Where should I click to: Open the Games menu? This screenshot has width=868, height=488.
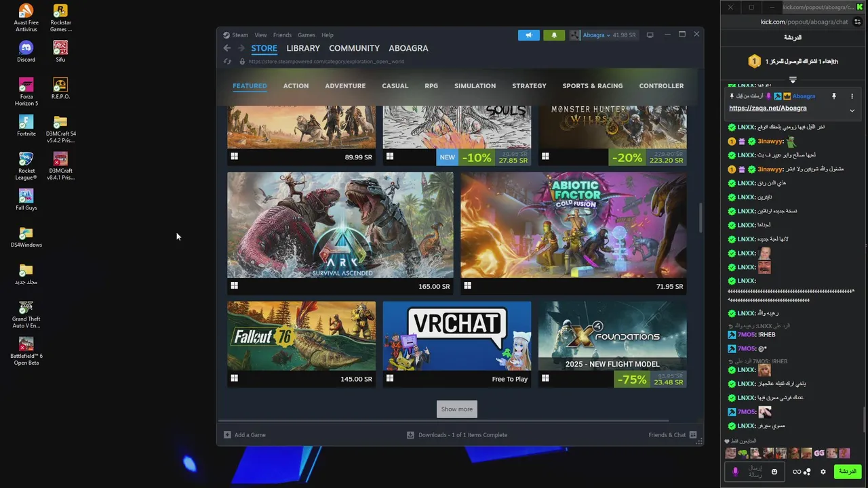tap(307, 35)
